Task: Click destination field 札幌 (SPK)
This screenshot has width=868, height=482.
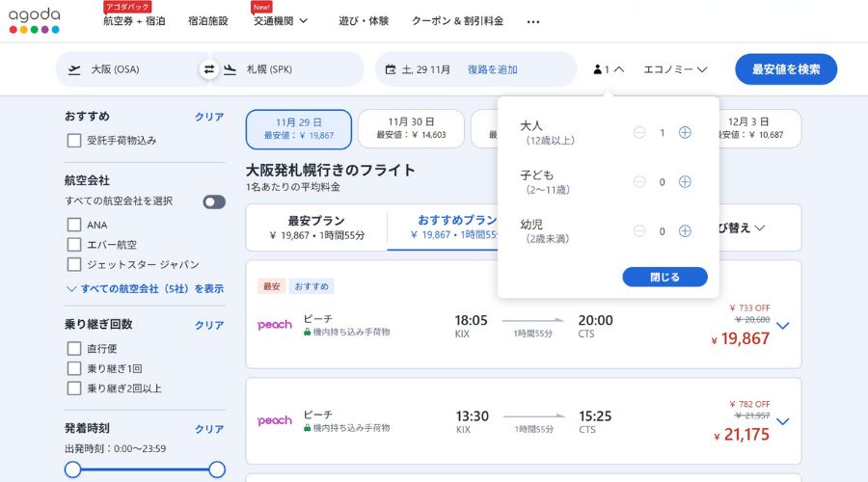Action: (287, 69)
